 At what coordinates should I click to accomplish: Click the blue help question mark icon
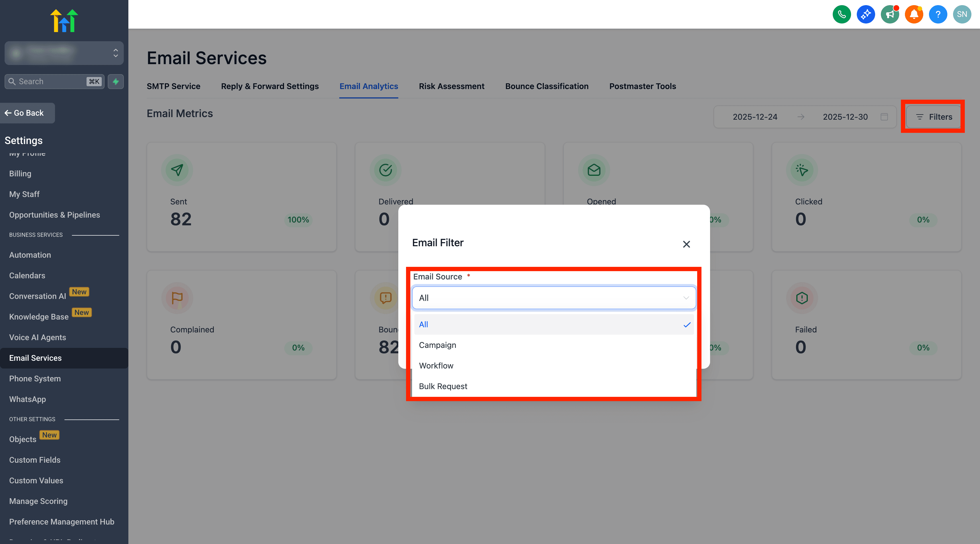pos(938,14)
